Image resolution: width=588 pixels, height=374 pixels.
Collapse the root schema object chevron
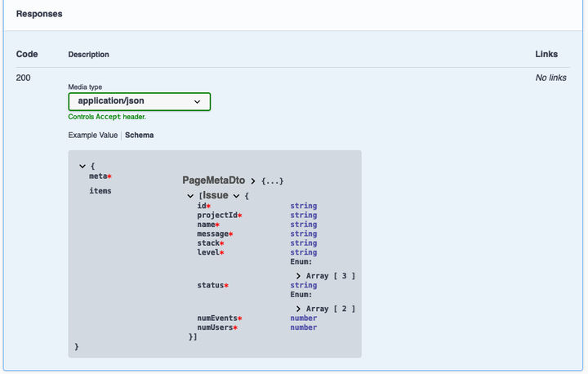[x=82, y=166]
